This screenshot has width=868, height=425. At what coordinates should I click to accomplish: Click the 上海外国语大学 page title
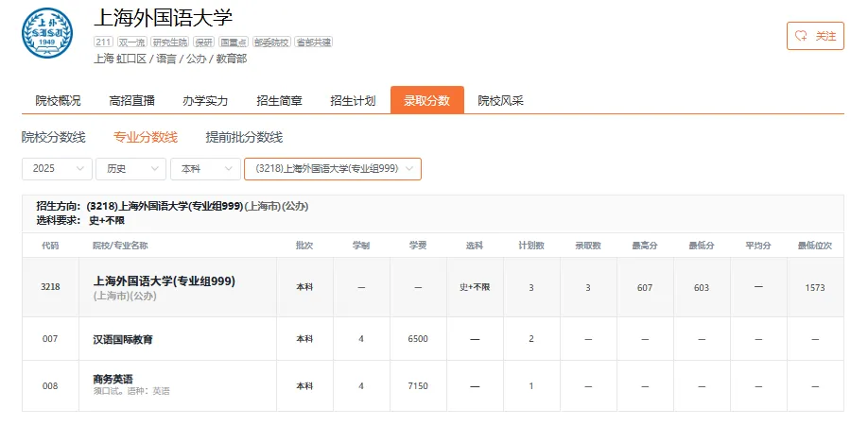[163, 18]
